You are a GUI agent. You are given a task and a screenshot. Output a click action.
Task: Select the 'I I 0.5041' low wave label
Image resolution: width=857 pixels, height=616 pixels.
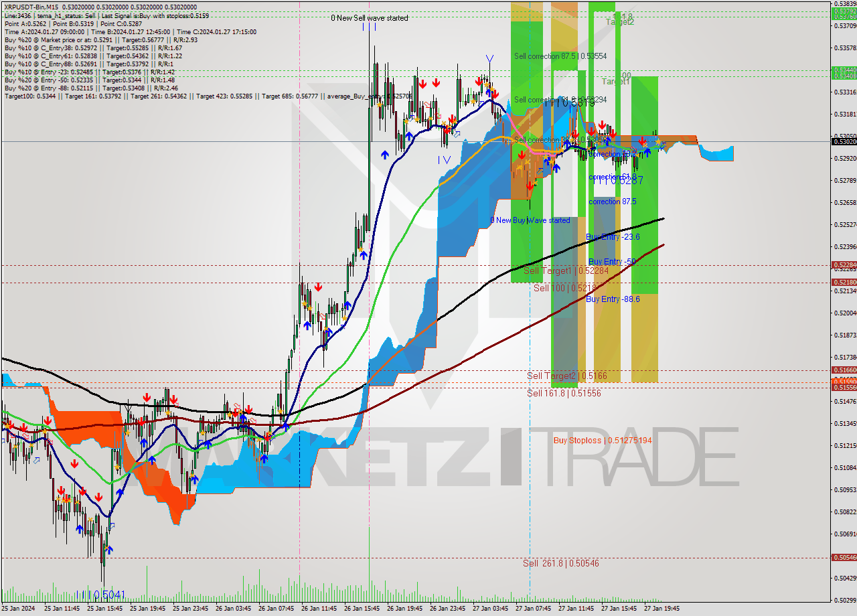pos(100,594)
